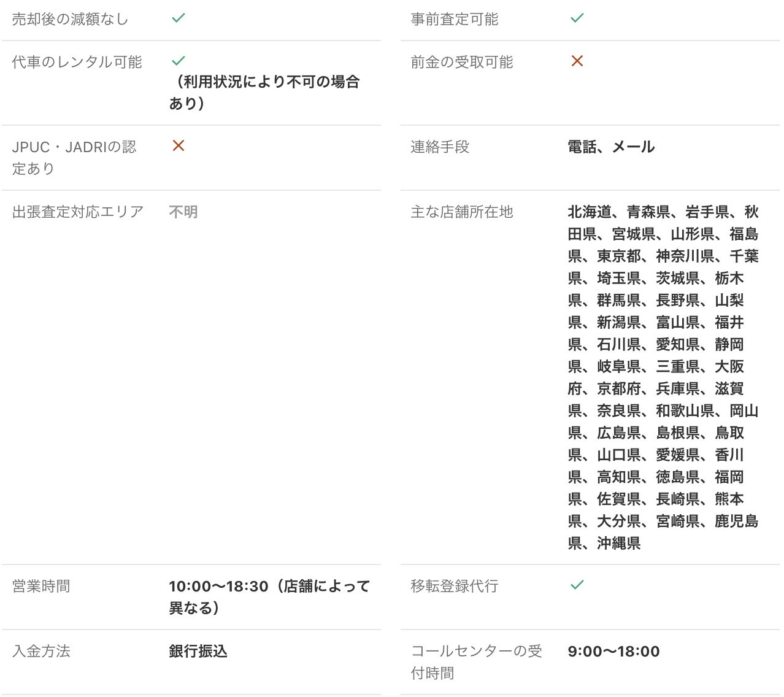Click the 10:00〜18:30 business hours text
Viewport: 784px width, 697px height.
point(269,597)
